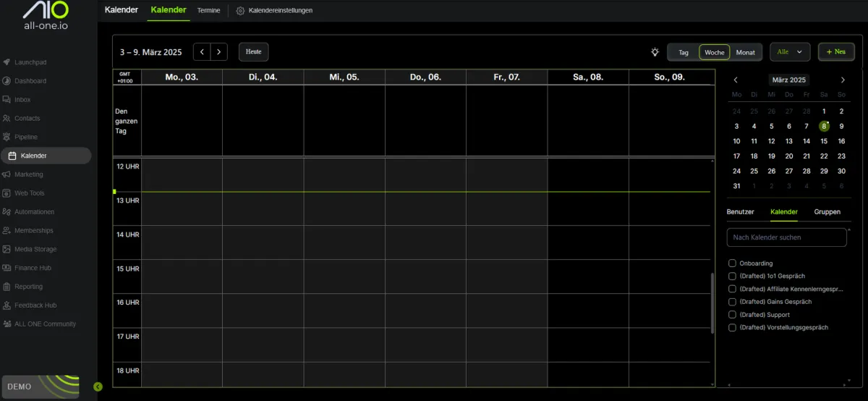This screenshot has height=401, width=868.
Task: Select day 22 in mini calendar
Action: tap(824, 156)
